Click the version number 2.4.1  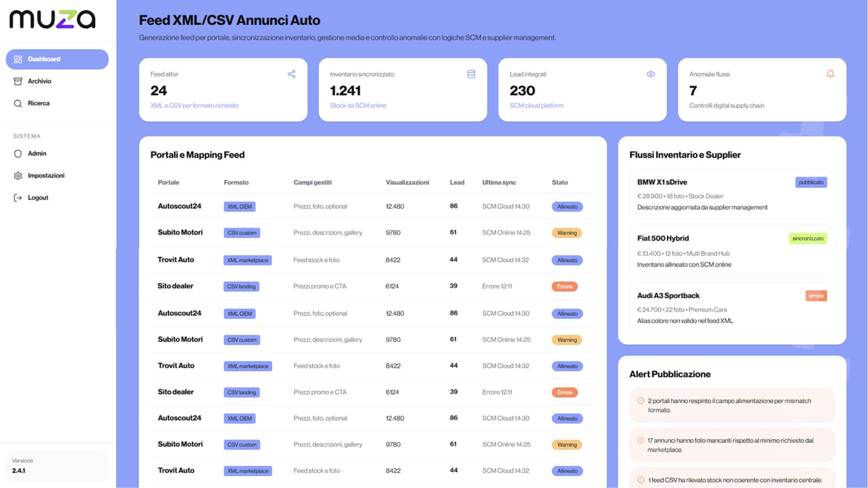(x=19, y=471)
